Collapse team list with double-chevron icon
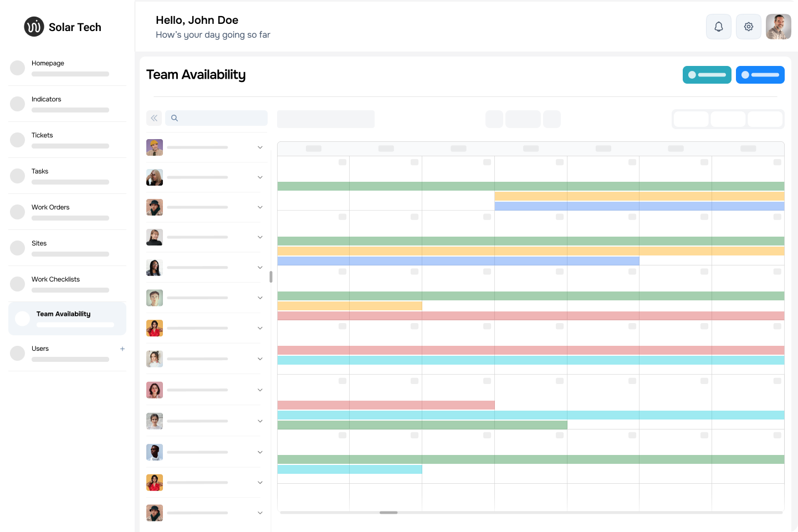 click(x=154, y=118)
